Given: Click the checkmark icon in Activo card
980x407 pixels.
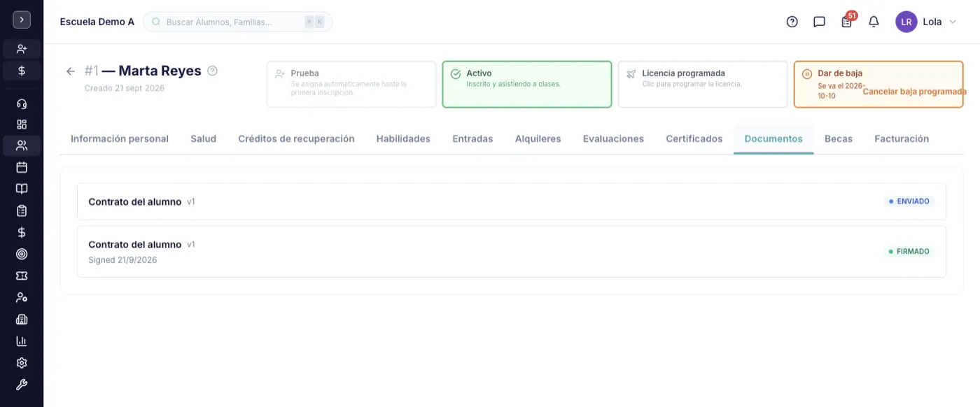Looking at the screenshot, I should coord(456,73).
